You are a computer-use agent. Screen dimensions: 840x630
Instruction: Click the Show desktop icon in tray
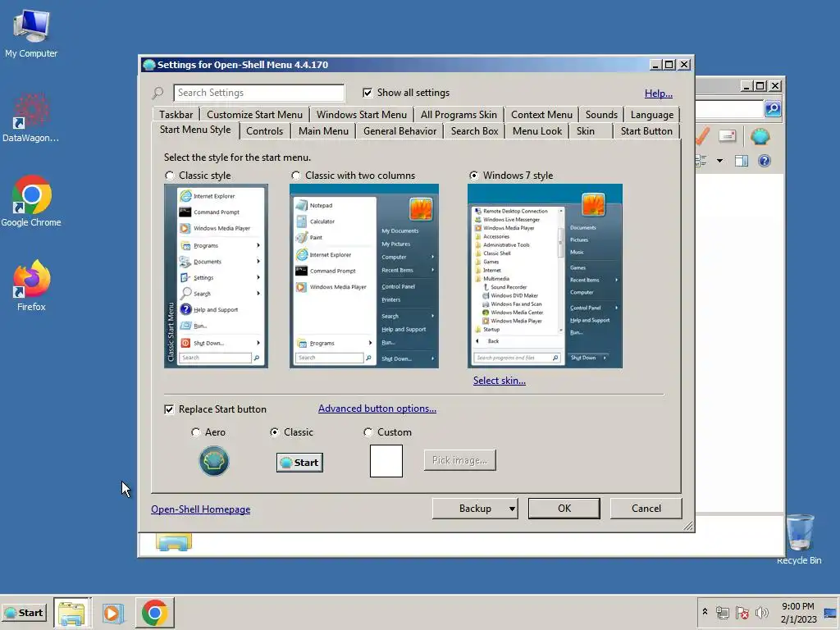point(830,613)
